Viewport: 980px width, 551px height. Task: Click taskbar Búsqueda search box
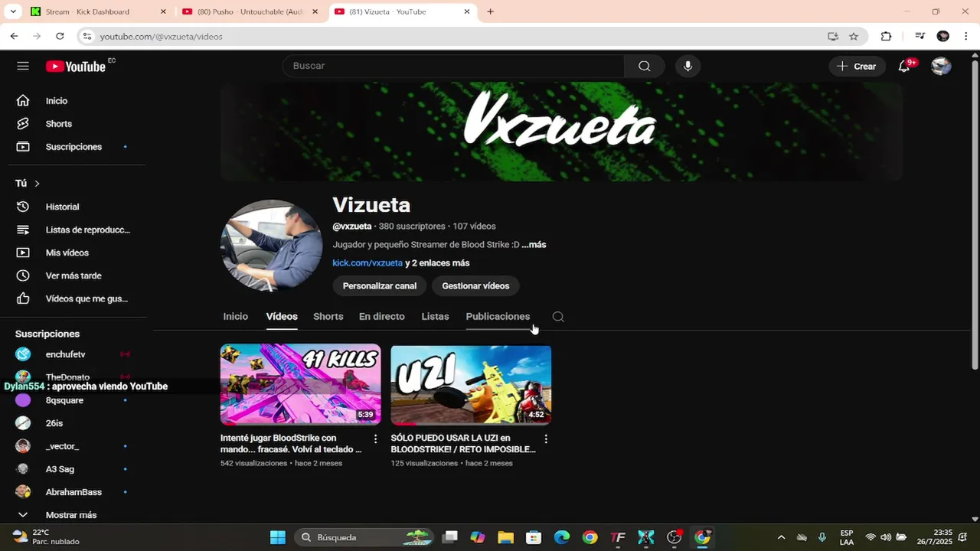pyautogui.click(x=364, y=537)
